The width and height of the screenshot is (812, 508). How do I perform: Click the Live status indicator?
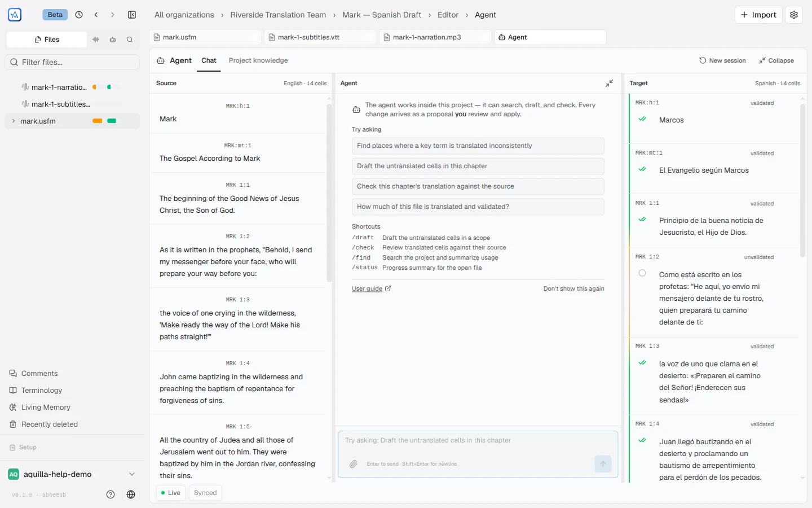(171, 493)
